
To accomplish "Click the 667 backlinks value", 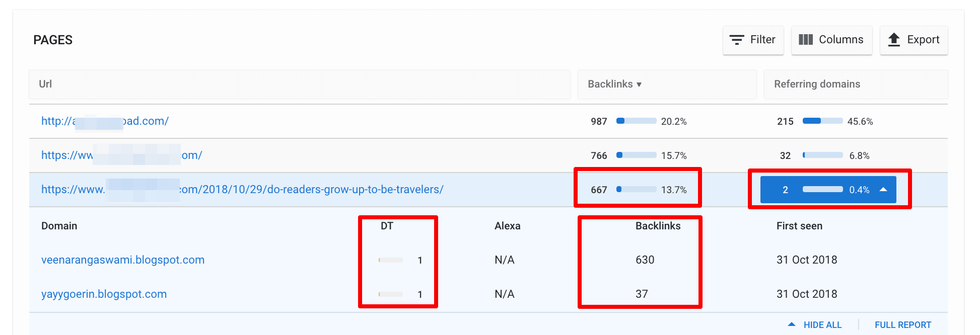I will [599, 190].
